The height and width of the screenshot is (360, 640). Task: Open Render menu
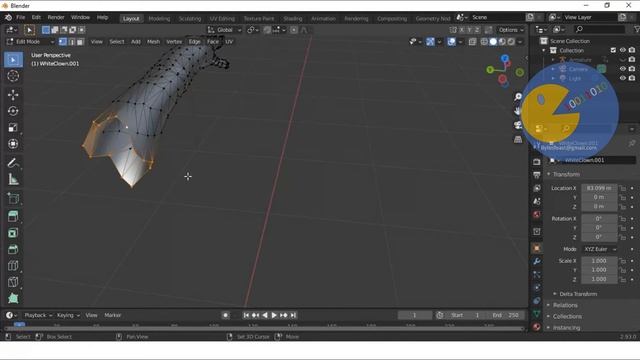56,17
